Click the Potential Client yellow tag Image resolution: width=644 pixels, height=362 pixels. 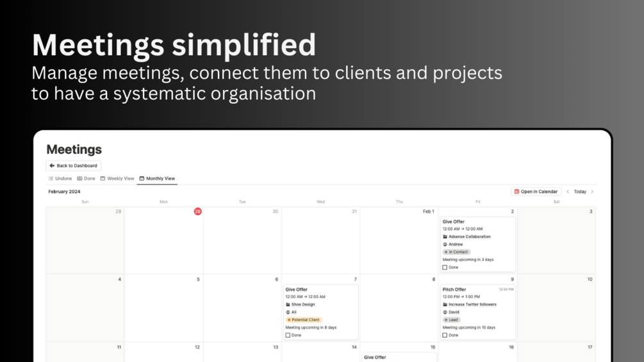click(x=304, y=320)
